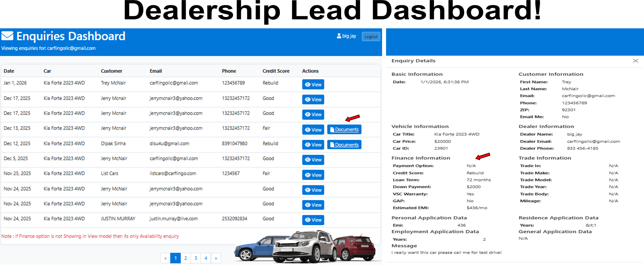Click the user icon next to big jay
644x265 pixels.
point(339,36)
